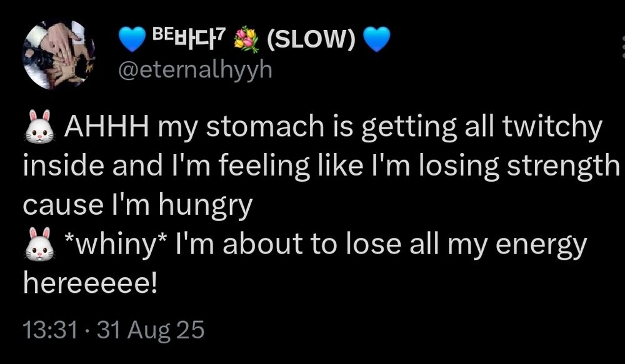Click the rabbit emoji before AHHH
Image resolution: width=625 pixels, height=364 pixels.
(x=39, y=126)
